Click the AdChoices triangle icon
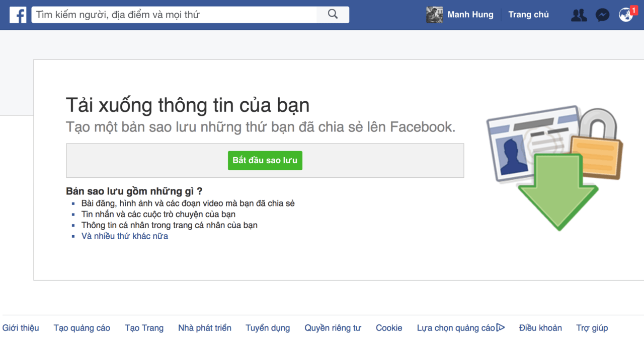Screen dimensions: 644x343 (500, 328)
